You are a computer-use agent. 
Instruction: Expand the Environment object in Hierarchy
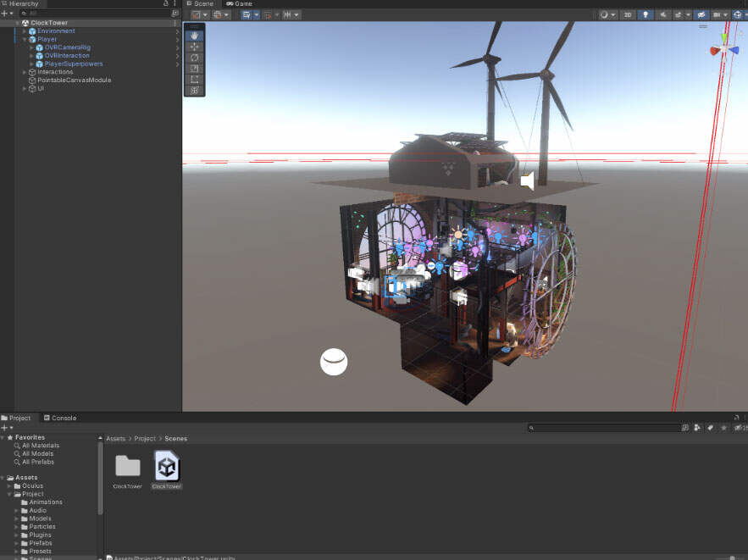tap(25, 31)
